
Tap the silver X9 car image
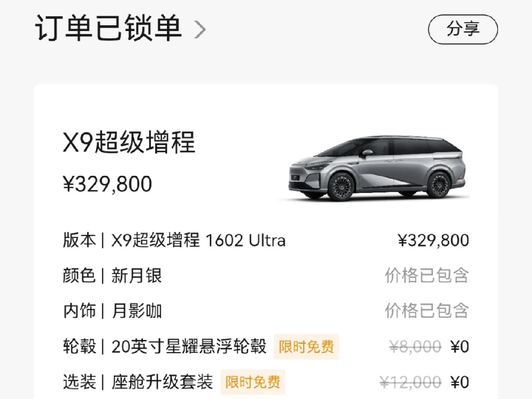tap(377, 167)
